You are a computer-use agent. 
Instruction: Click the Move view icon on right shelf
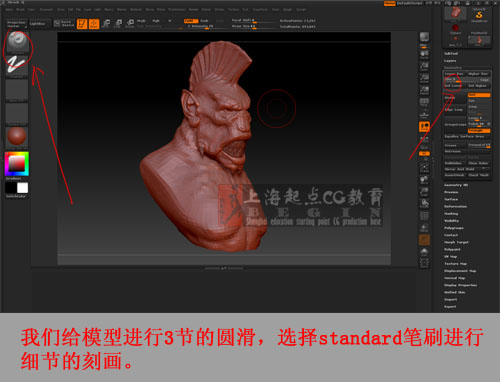click(x=424, y=180)
